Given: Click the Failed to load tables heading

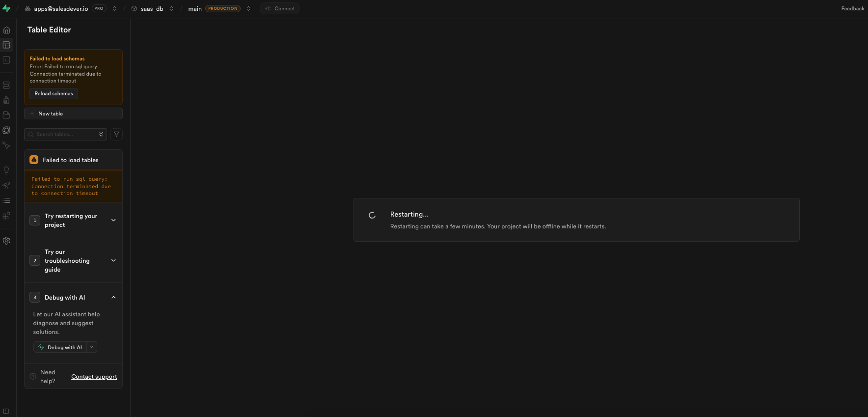Looking at the screenshot, I should coord(71,160).
